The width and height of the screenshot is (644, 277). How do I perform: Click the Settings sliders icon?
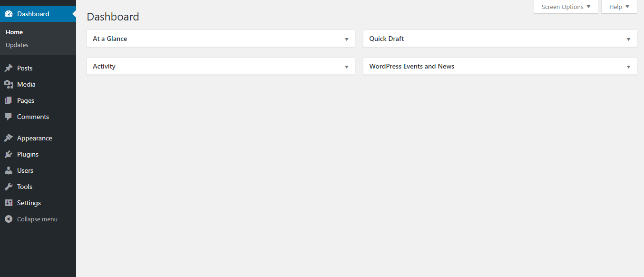[x=9, y=203]
